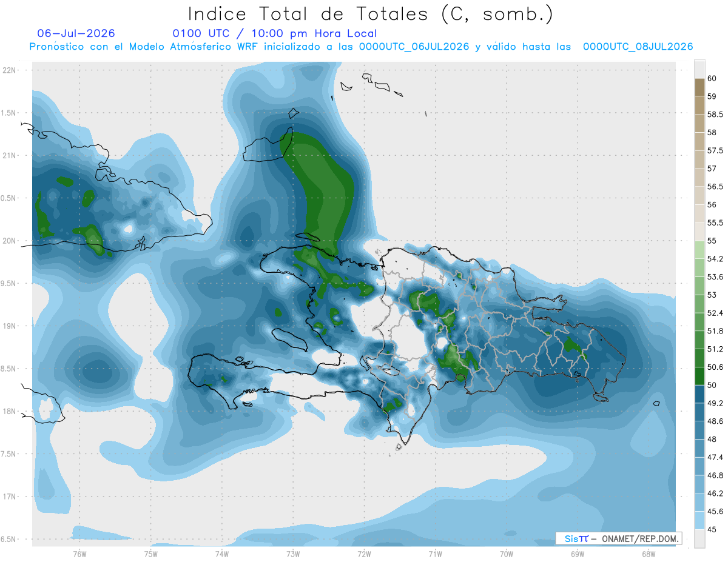Viewport: 728px width, 562px height.
Task: Click the 69W longitude label
Action: pyautogui.click(x=578, y=554)
